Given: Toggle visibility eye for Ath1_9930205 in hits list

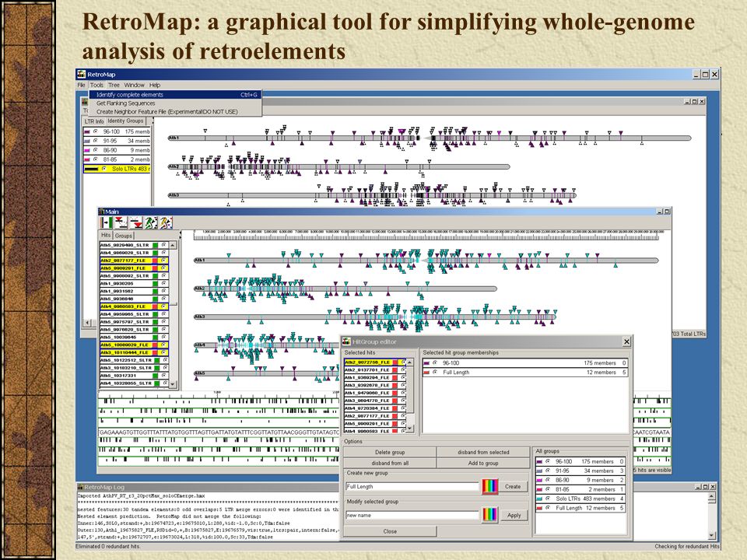Looking at the screenshot, I should pyautogui.click(x=164, y=283).
